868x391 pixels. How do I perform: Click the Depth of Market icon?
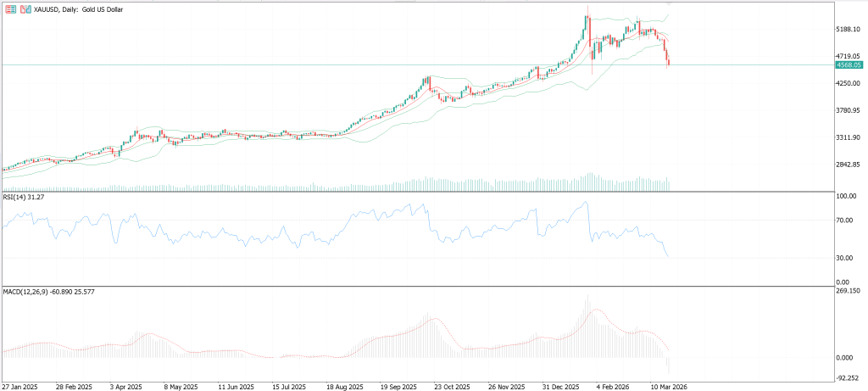click(x=10, y=9)
